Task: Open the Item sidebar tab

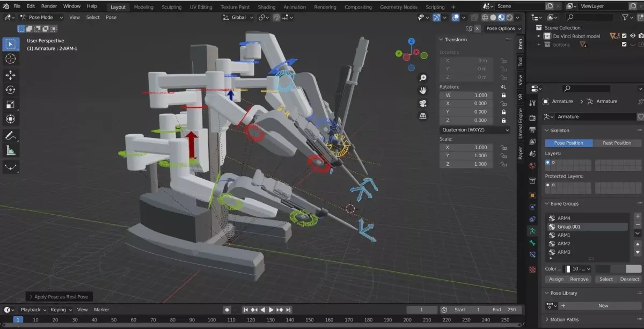Action: click(x=521, y=44)
